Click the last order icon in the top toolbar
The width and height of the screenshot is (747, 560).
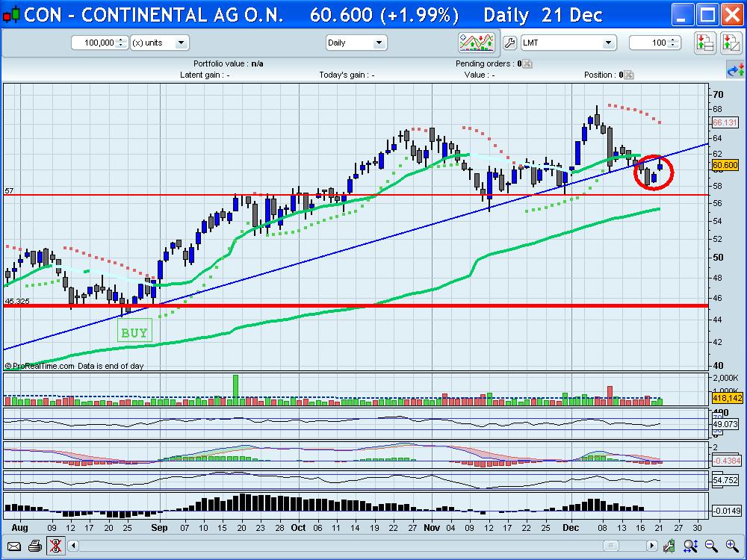coord(731,43)
